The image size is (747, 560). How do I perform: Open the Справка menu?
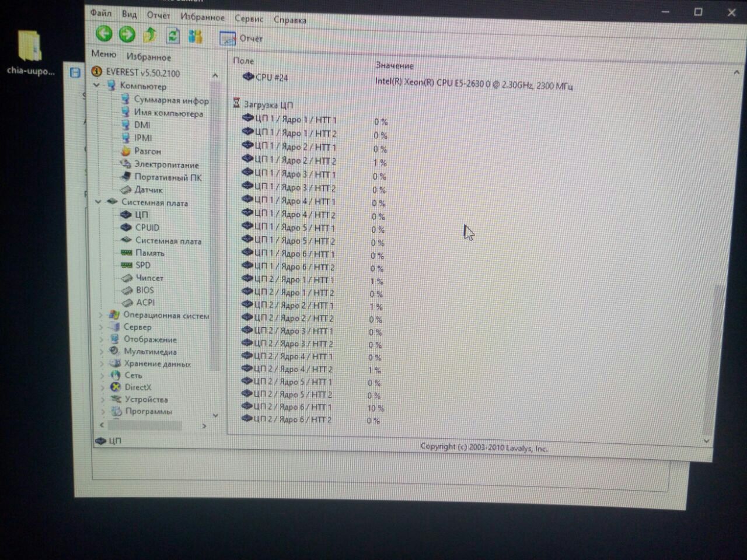[x=289, y=20]
